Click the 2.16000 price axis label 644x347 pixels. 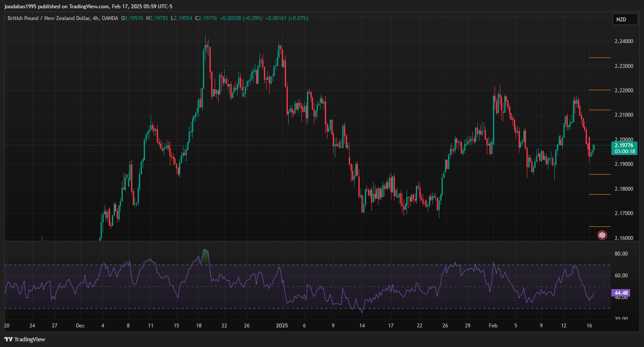(623, 238)
